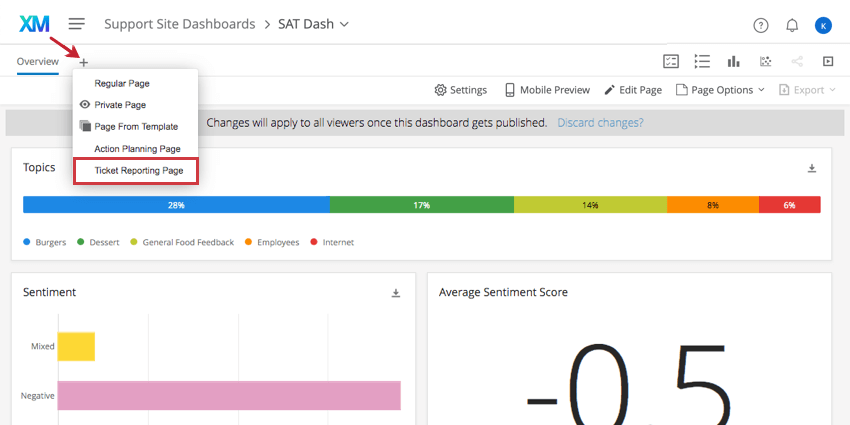Choose Page From Template option
The height and width of the screenshot is (425, 850).
coord(136,127)
